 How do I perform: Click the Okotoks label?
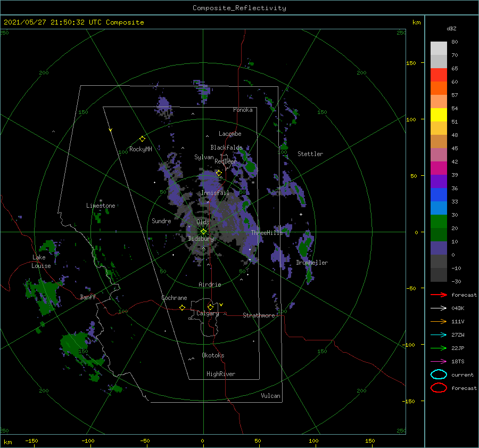[x=213, y=355]
